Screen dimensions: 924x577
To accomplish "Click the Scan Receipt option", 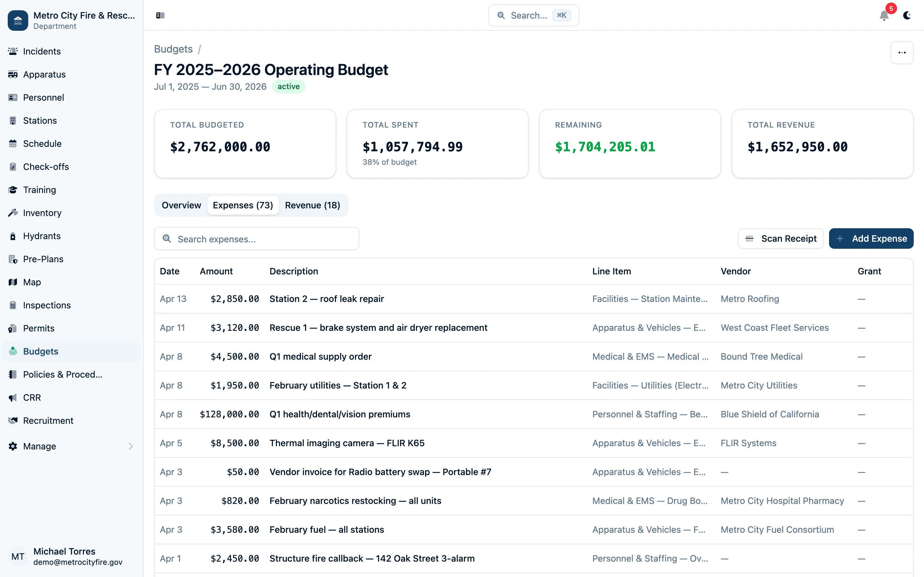I will coord(781,238).
